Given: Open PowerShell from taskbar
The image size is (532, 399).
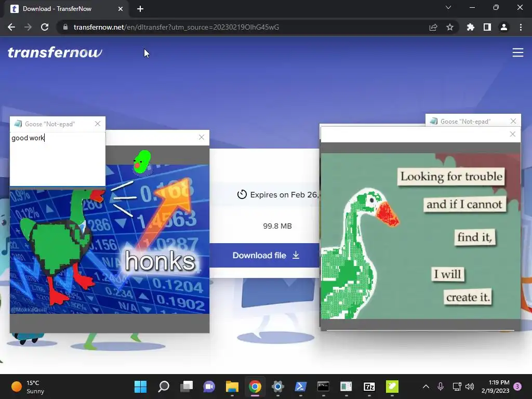Looking at the screenshot, I should pos(301,387).
